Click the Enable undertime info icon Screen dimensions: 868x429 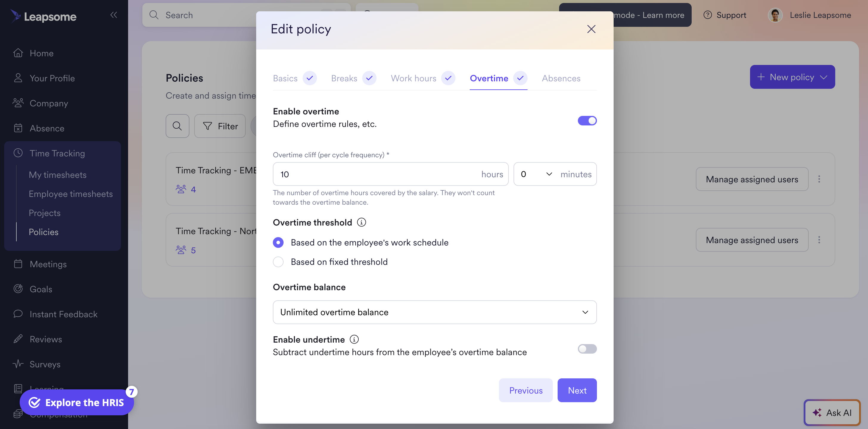354,339
